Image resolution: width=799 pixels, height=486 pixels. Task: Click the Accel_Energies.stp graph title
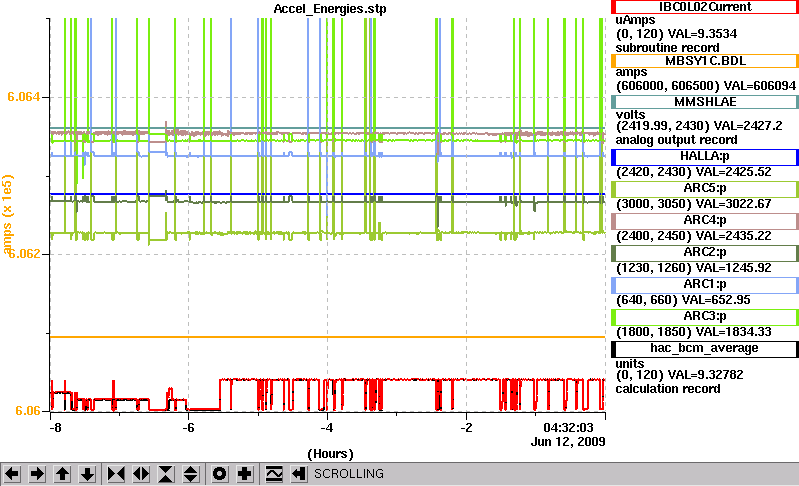pyautogui.click(x=330, y=9)
